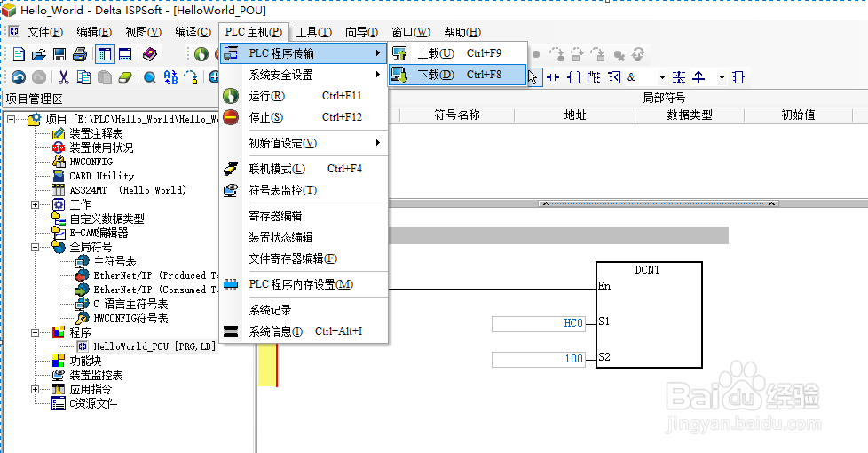Save project with floppy disk icon
Screen dimensions: 868x453
59,53
